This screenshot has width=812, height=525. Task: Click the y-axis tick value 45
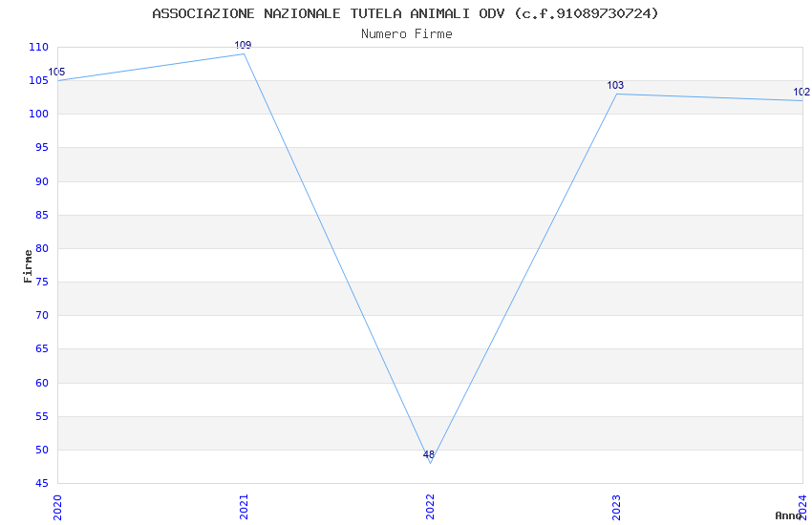(42, 483)
